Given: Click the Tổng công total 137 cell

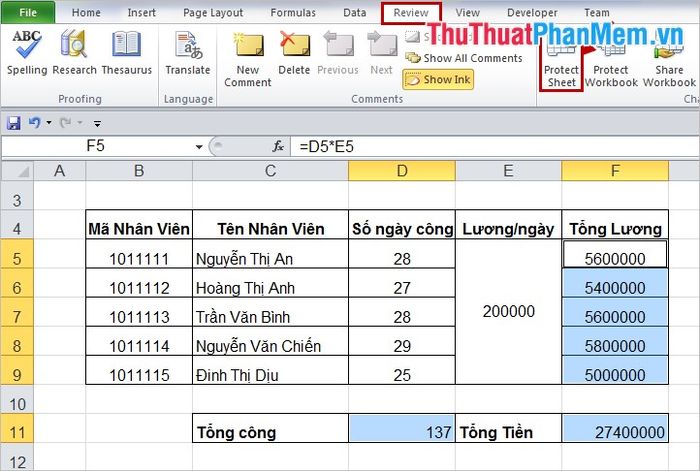Looking at the screenshot, I should coord(402,428).
